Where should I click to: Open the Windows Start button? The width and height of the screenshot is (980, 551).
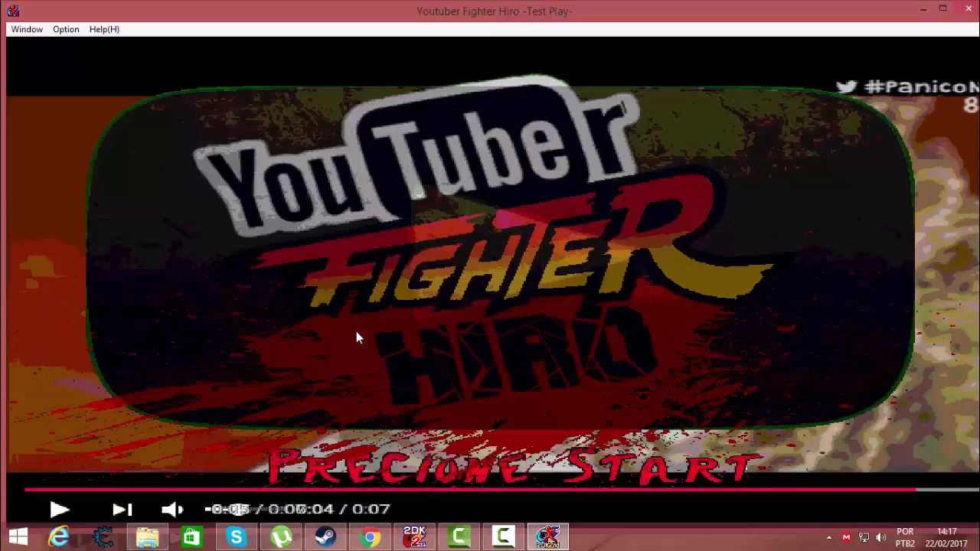(x=18, y=537)
